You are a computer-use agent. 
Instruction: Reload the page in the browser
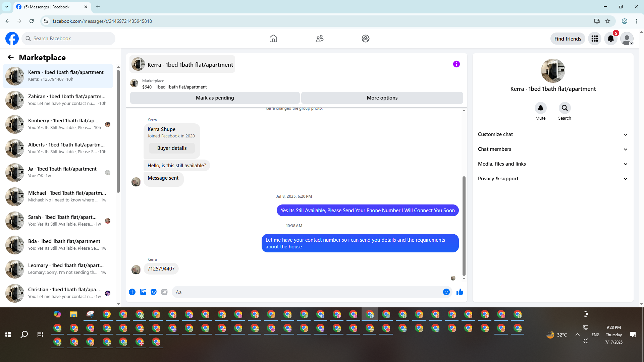pos(32,21)
